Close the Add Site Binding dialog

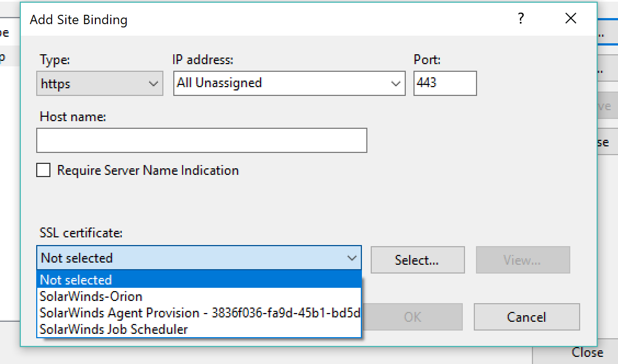(x=570, y=19)
